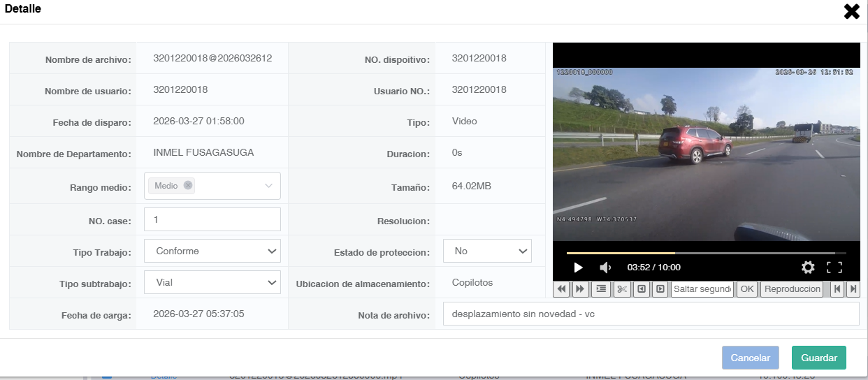
Task: Play the video
Action: (x=578, y=267)
